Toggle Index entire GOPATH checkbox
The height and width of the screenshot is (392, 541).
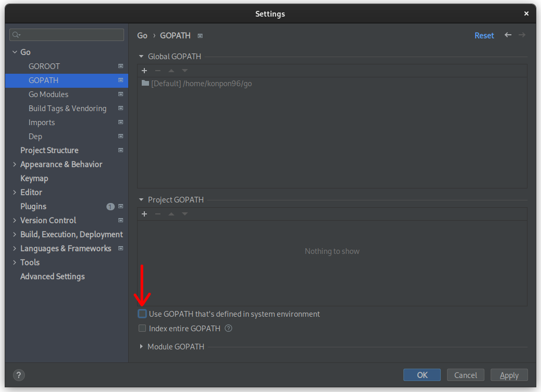point(142,328)
